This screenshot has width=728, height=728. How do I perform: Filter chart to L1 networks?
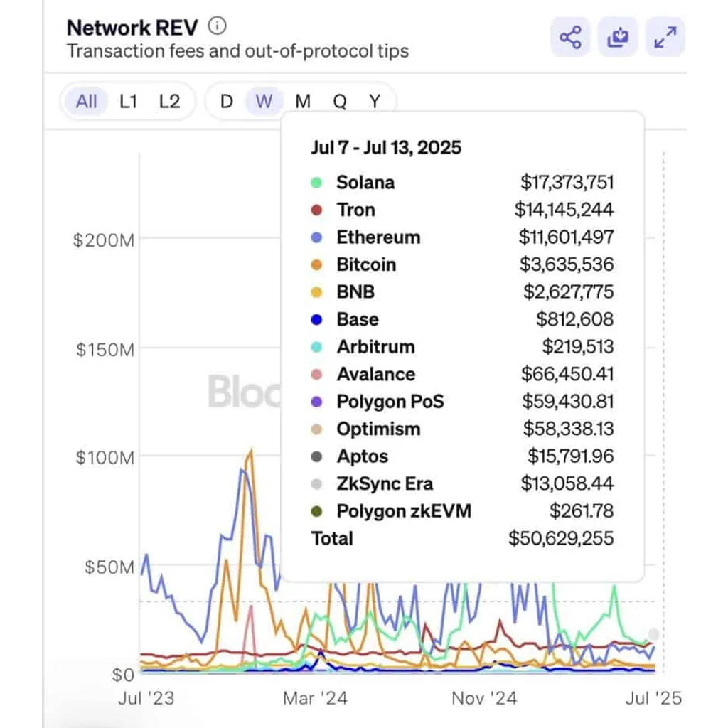coord(128,101)
